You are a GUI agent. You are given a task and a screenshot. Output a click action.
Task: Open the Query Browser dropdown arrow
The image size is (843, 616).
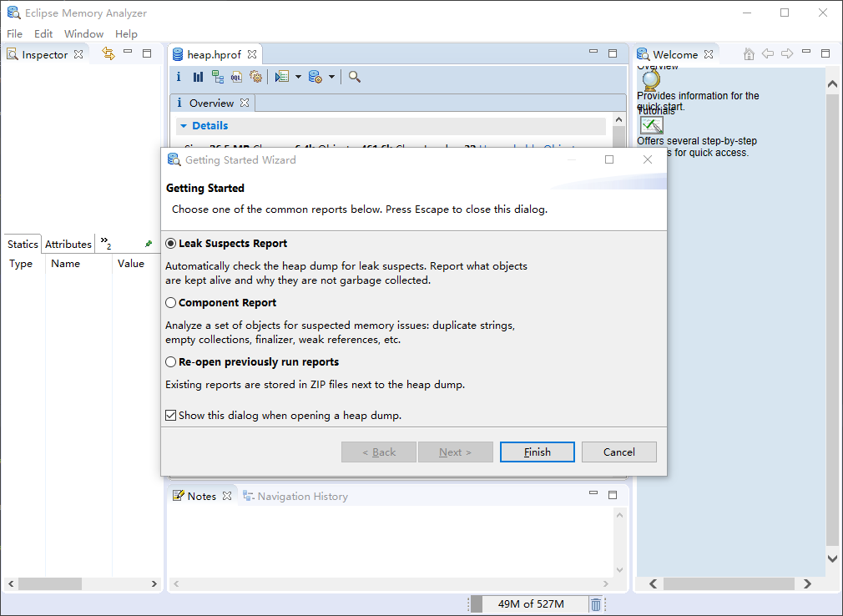pyautogui.click(x=331, y=77)
